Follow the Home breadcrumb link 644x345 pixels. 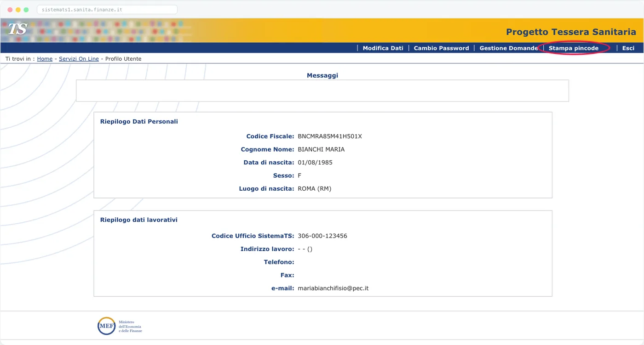tap(45, 59)
